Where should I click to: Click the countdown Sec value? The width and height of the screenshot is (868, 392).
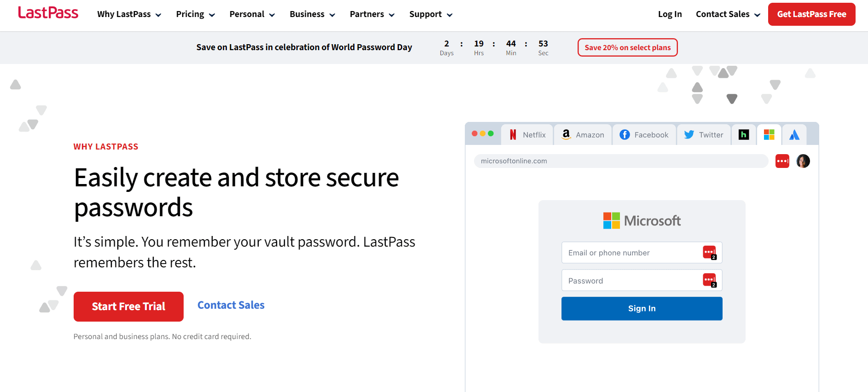coord(543,44)
